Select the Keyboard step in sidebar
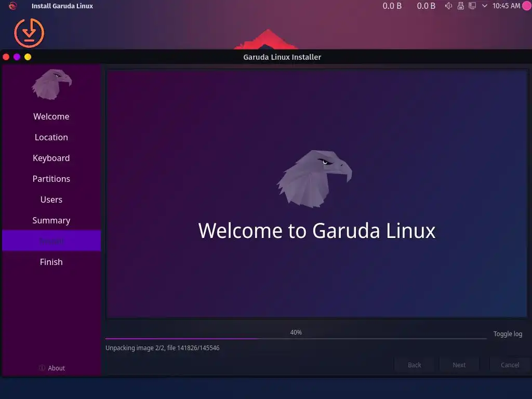This screenshot has height=399, width=532. 51,158
